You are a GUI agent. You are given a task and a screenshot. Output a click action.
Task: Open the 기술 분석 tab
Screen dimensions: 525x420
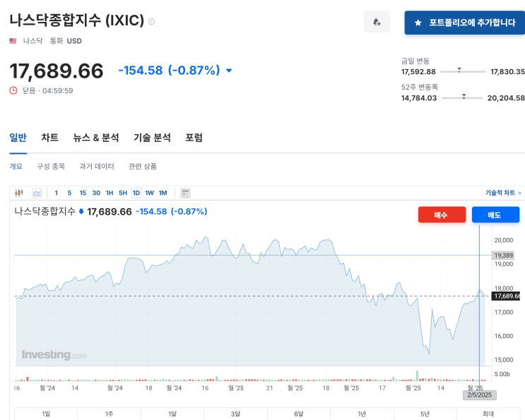point(152,138)
